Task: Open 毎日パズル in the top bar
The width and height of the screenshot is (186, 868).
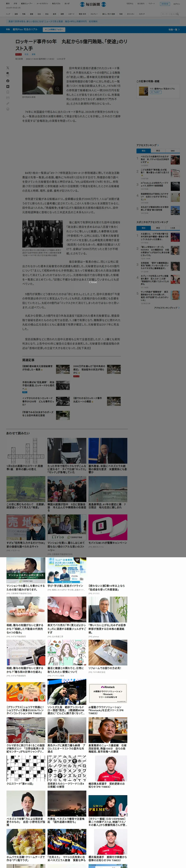Action: 56,4
